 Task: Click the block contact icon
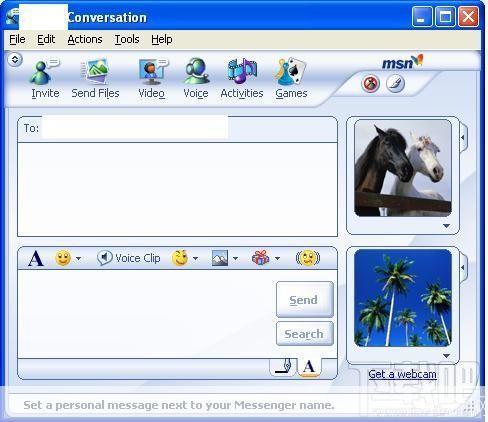370,83
